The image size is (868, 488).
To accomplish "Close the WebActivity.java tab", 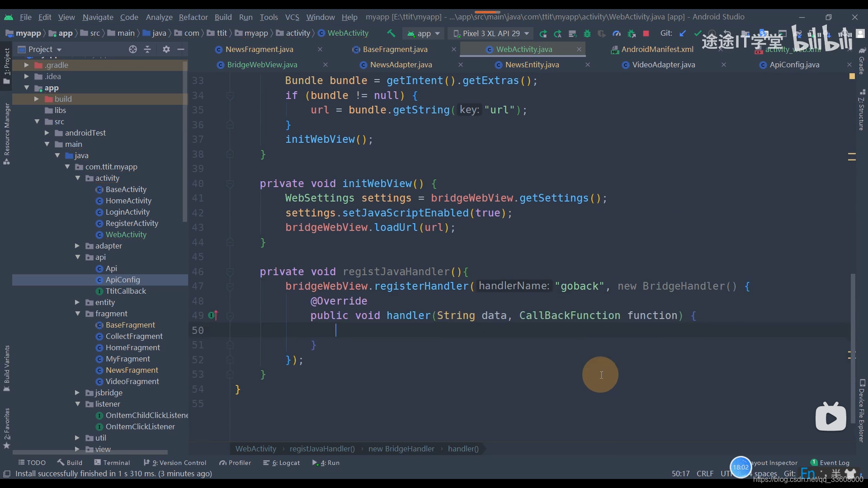I will click(579, 49).
